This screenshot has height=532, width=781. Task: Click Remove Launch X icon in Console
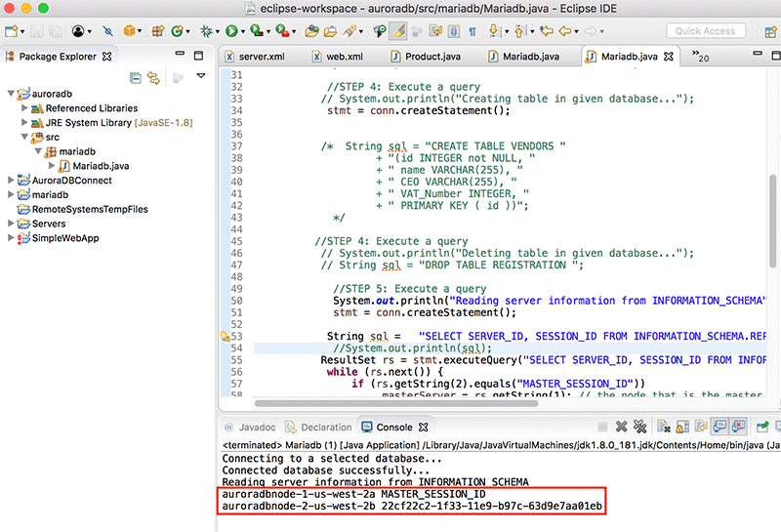click(622, 427)
